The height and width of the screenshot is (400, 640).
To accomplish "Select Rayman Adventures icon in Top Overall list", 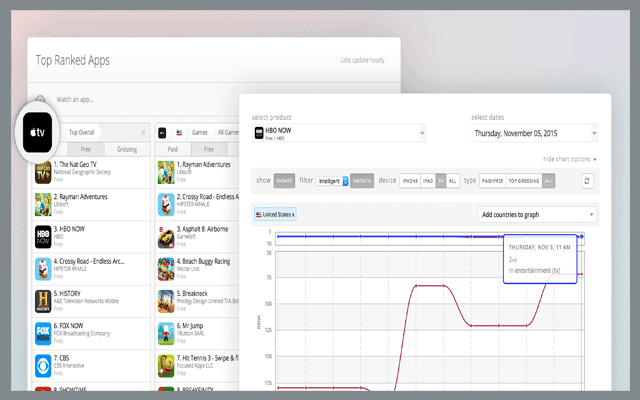I will pos(43,204).
